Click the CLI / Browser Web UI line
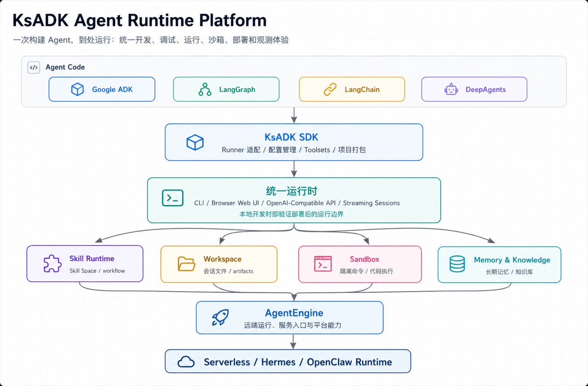Image resolution: width=588 pixels, height=386 pixels. 297,203
